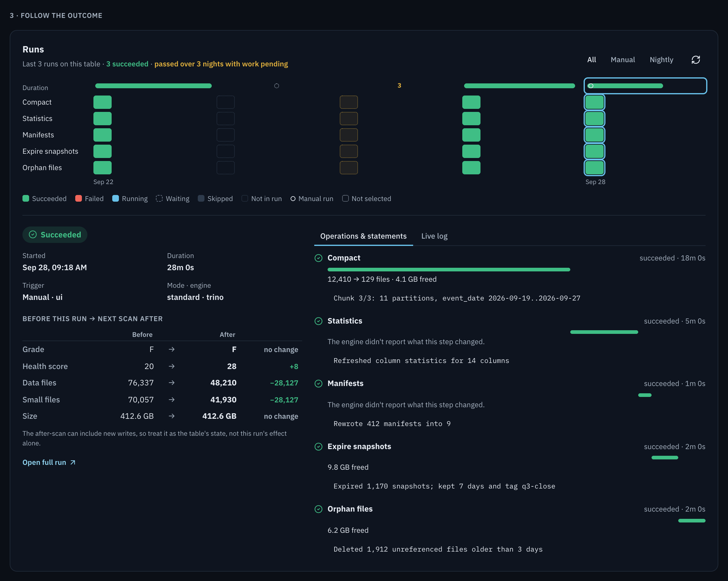
Task: Click Manifests step success check icon
Action: (318, 384)
